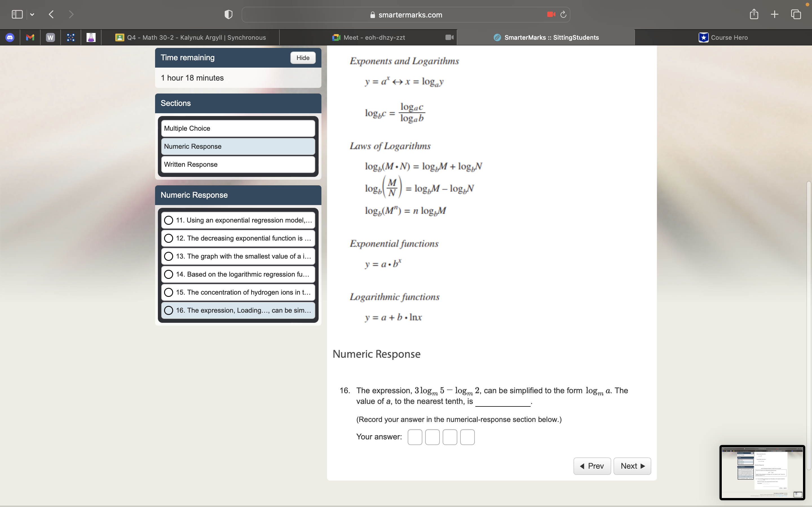Click the forward navigation arrow

[71, 14]
